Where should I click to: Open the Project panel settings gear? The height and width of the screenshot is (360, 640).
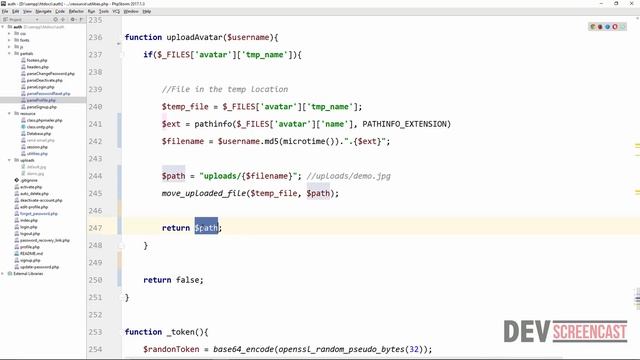click(x=73, y=20)
